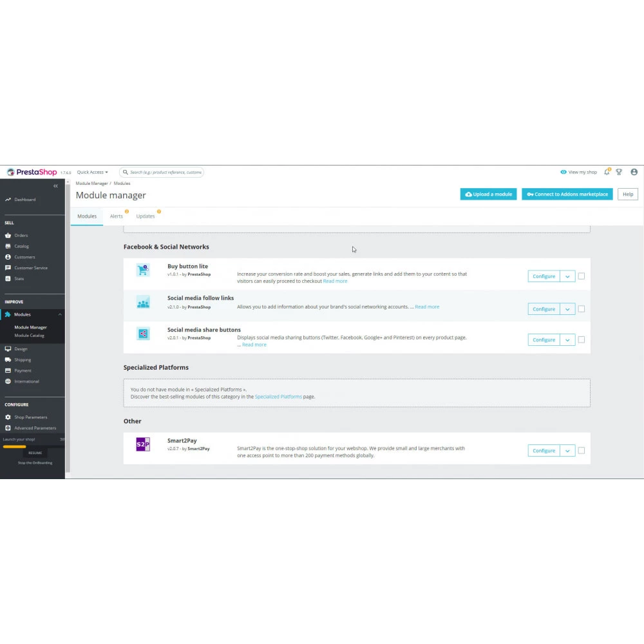Click the View my shop eye icon
Viewport: 644px width, 644px height.
563,172
